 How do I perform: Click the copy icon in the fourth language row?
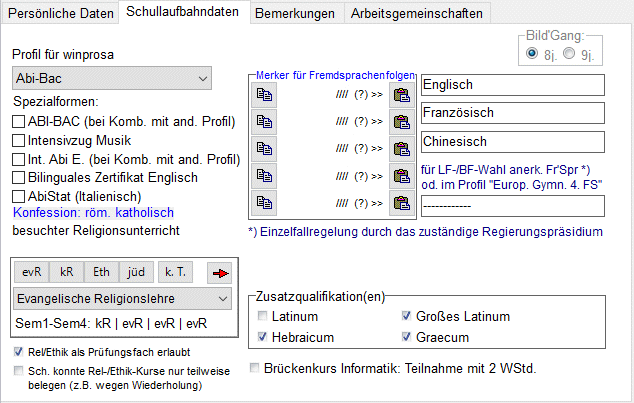(264, 176)
